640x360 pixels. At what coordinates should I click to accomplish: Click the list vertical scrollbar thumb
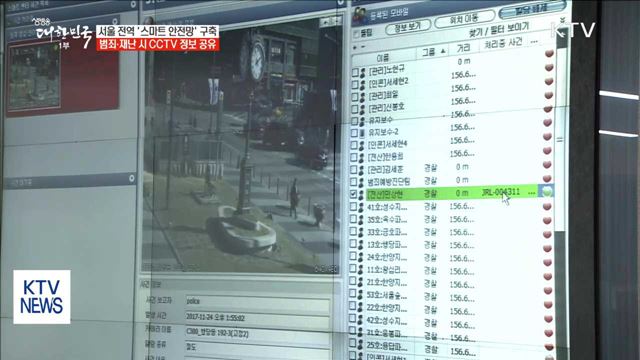(560, 140)
